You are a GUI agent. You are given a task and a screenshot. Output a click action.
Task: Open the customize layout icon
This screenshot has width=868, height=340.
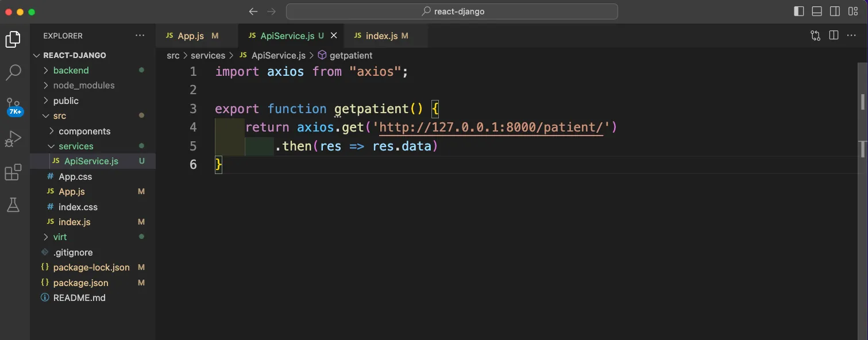[853, 11]
